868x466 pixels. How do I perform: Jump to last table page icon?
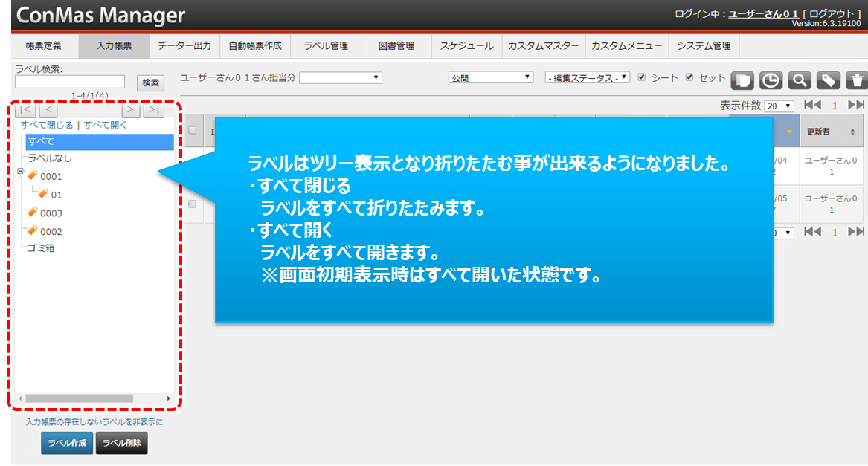856,106
